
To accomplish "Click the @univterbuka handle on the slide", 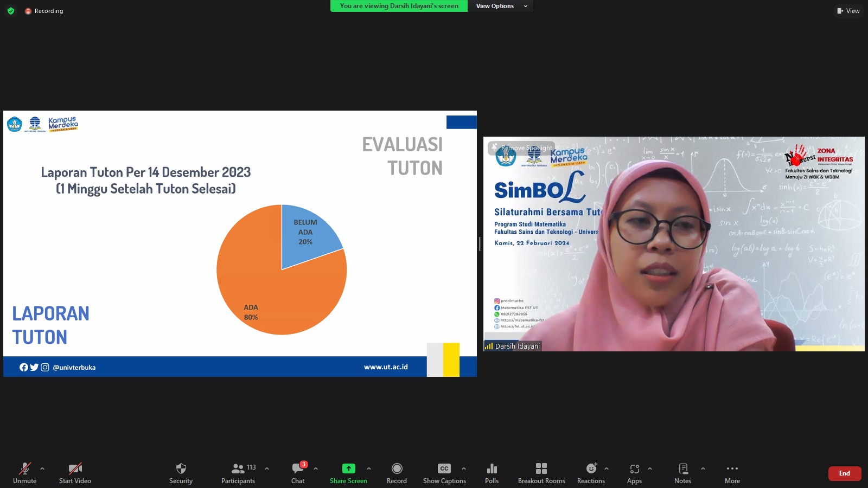I will coord(74,367).
